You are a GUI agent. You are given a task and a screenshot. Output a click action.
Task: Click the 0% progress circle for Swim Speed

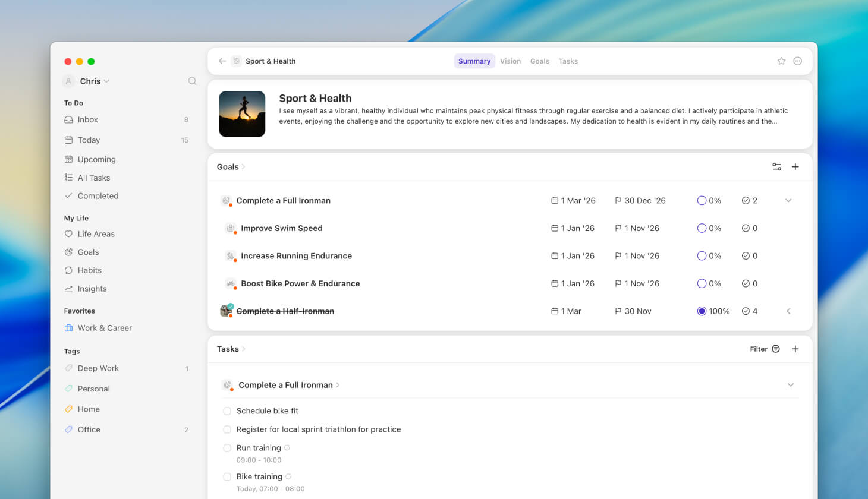[702, 228]
